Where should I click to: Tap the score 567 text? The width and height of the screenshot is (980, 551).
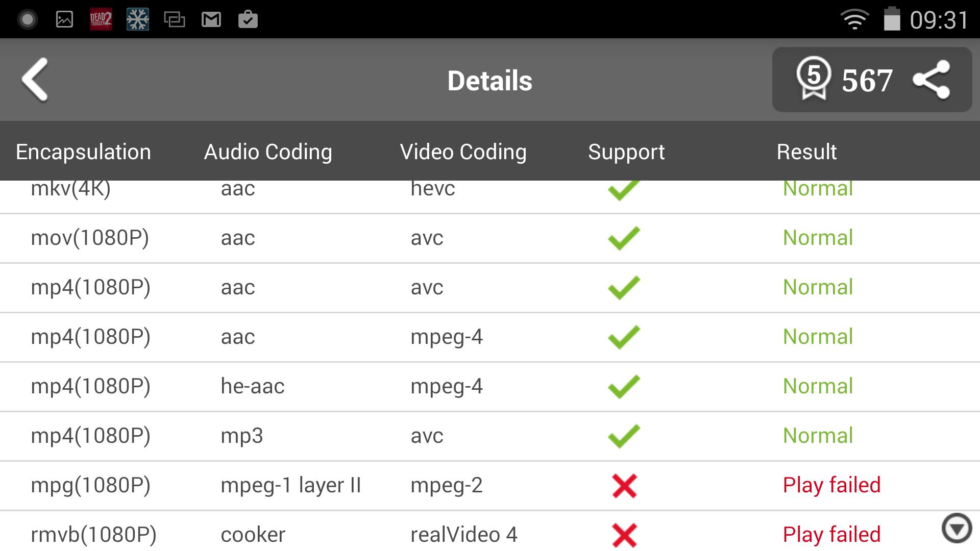(867, 81)
